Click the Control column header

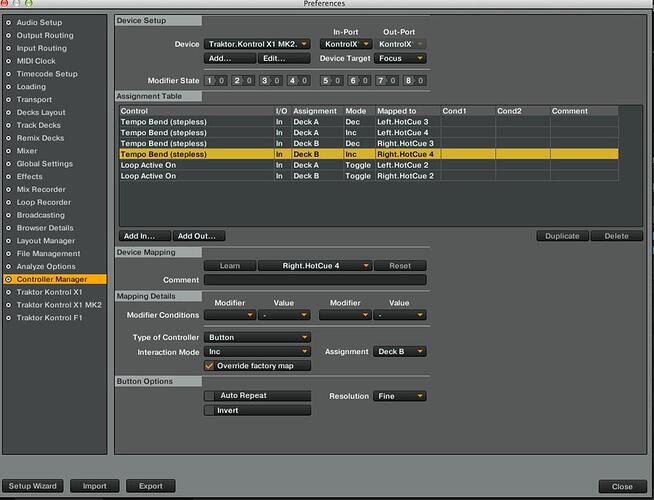[196, 111]
